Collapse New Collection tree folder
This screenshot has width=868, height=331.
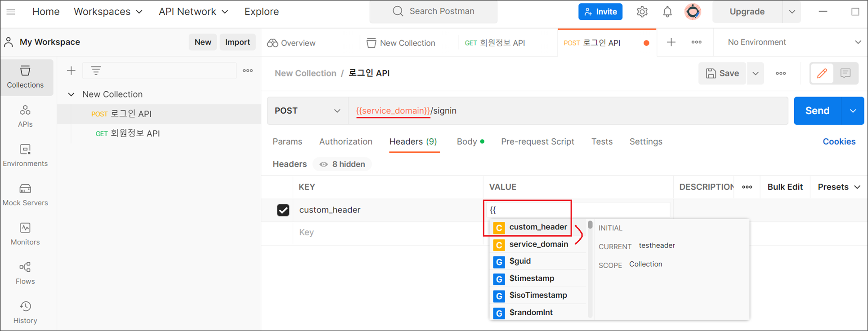pos(71,94)
